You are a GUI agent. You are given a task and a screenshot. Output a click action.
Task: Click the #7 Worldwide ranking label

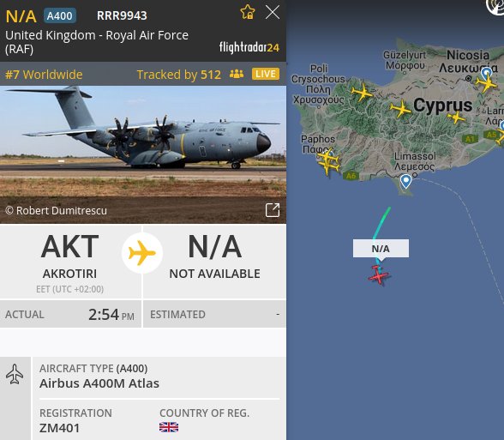click(44, 75)
